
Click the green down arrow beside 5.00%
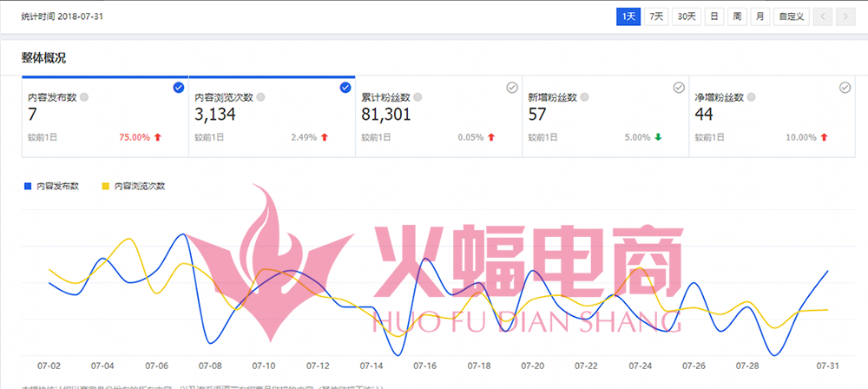click(x=658, y=137)
